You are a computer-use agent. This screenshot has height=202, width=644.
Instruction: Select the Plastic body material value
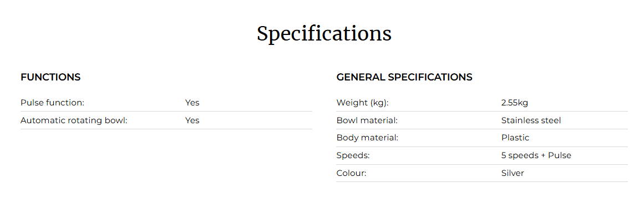click(x=515, y=138)
